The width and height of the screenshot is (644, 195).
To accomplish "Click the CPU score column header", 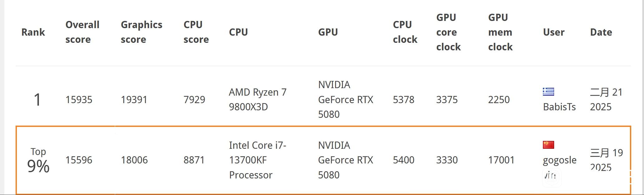I will click(196, 32).
